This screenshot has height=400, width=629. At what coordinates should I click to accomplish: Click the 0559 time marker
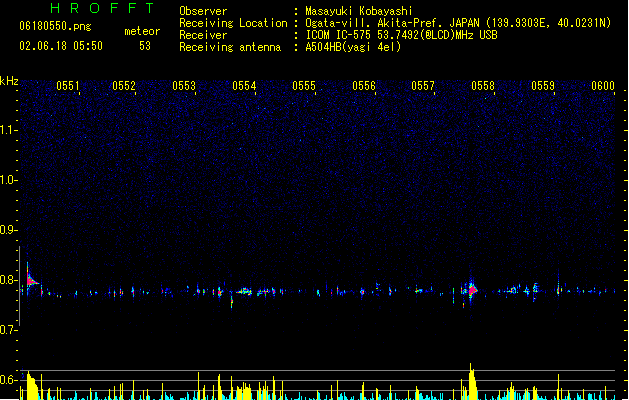point(543,86)
